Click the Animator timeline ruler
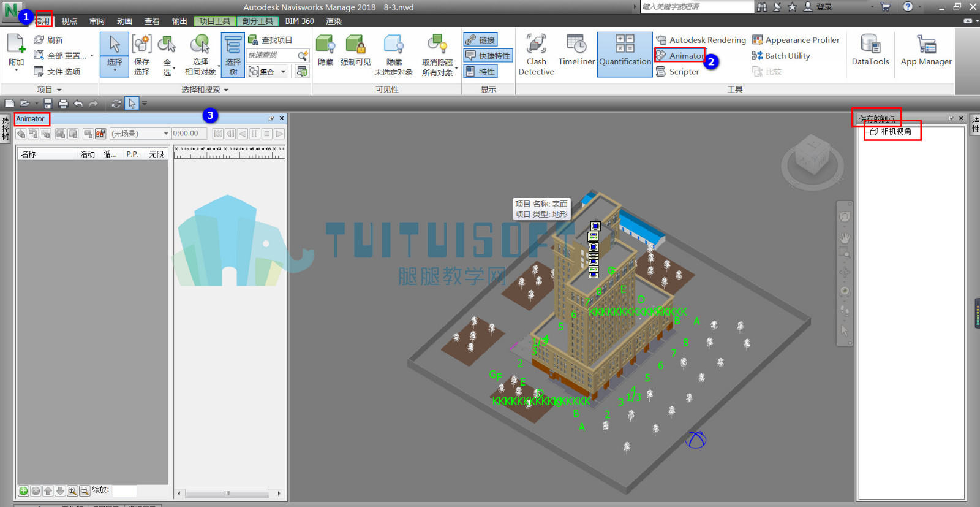Screen dimensions: 980x507 (x=230, y=153)
